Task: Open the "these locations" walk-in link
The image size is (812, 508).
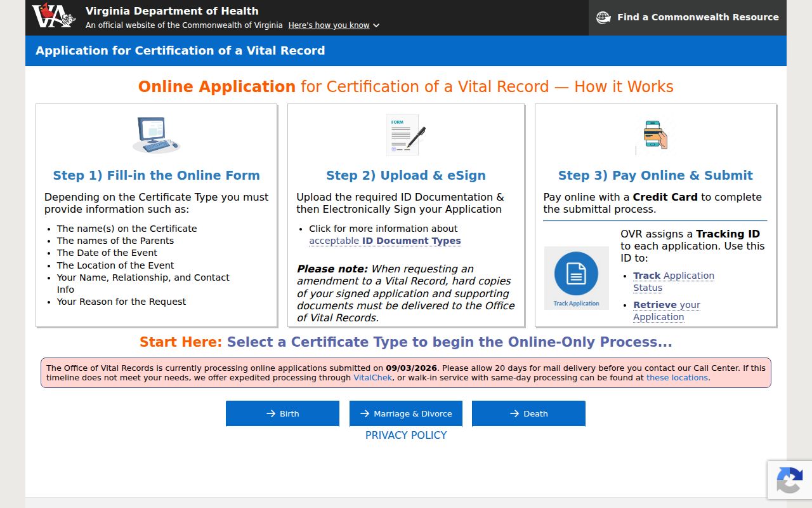Action: 677,377
